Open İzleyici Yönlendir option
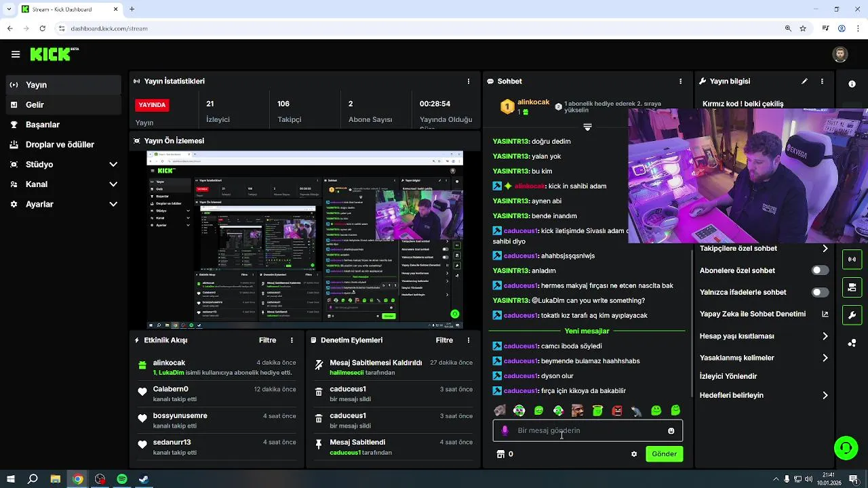 (x=728, y=376)
